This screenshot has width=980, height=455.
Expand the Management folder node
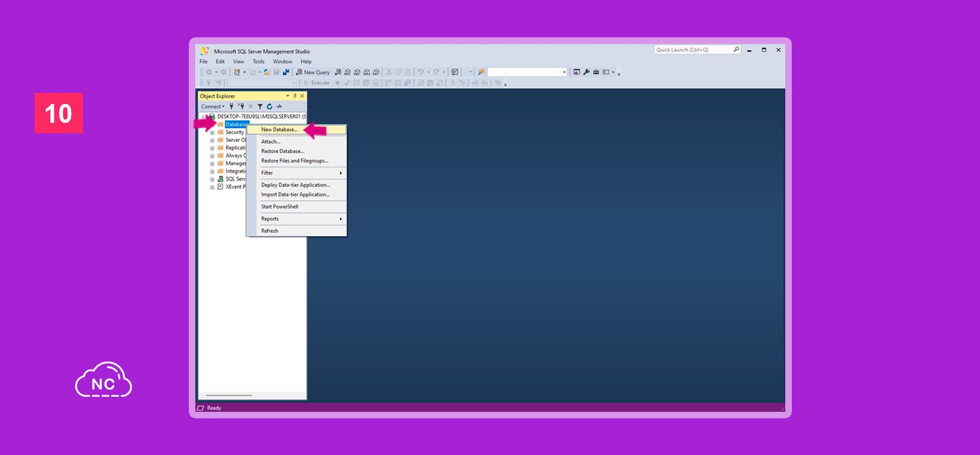212,163
